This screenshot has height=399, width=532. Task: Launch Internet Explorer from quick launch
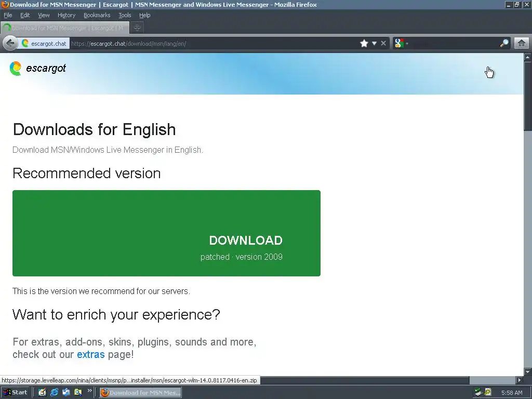click(54, 393)
